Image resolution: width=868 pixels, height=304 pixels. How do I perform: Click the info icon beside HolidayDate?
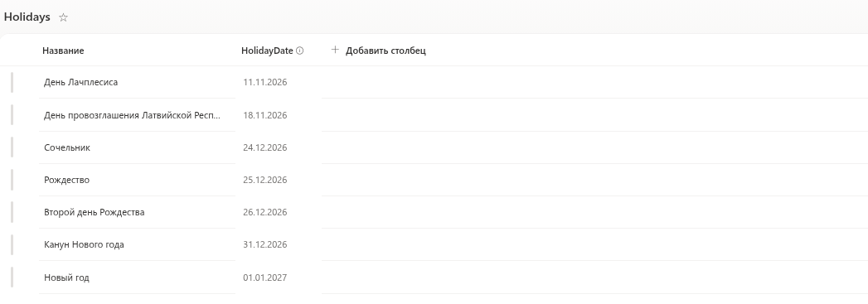tap(299, 51)
